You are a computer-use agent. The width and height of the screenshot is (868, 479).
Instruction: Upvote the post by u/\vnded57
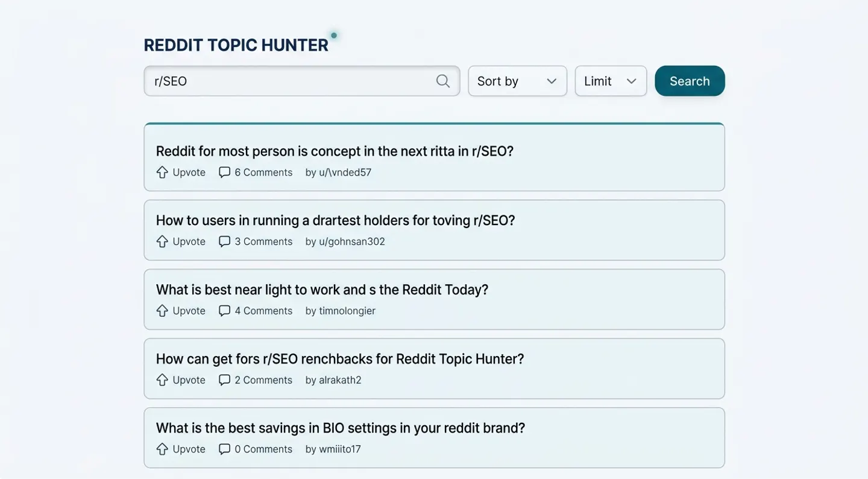[162, 172]
